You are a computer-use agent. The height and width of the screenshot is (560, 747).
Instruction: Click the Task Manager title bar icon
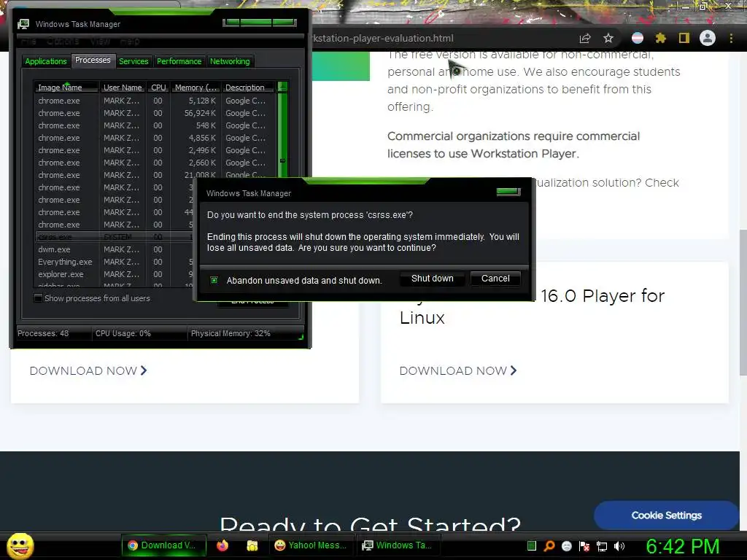pos(23,24)
